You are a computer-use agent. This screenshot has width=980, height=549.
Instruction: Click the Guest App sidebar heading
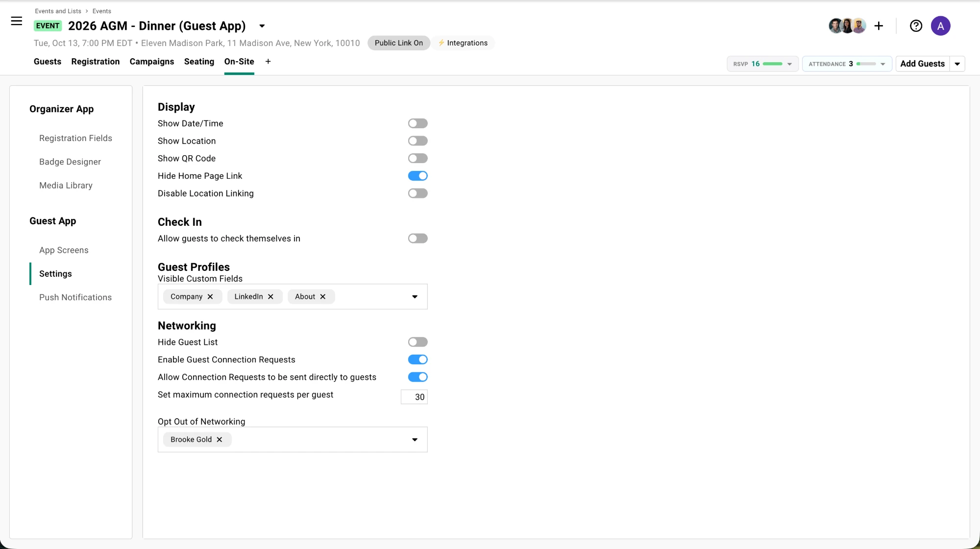(x=52, y=221)
